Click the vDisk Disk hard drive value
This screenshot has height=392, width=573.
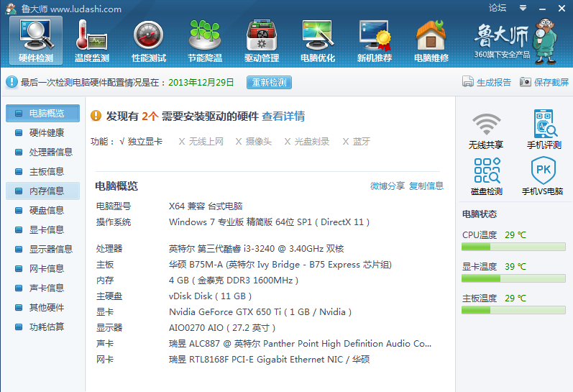point(210,296)
